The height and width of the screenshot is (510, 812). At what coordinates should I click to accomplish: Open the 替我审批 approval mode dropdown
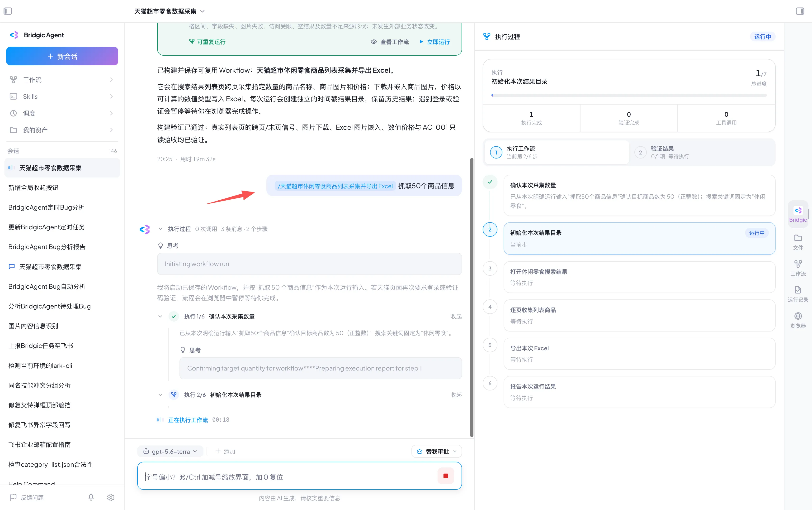[x=436, y=451]
